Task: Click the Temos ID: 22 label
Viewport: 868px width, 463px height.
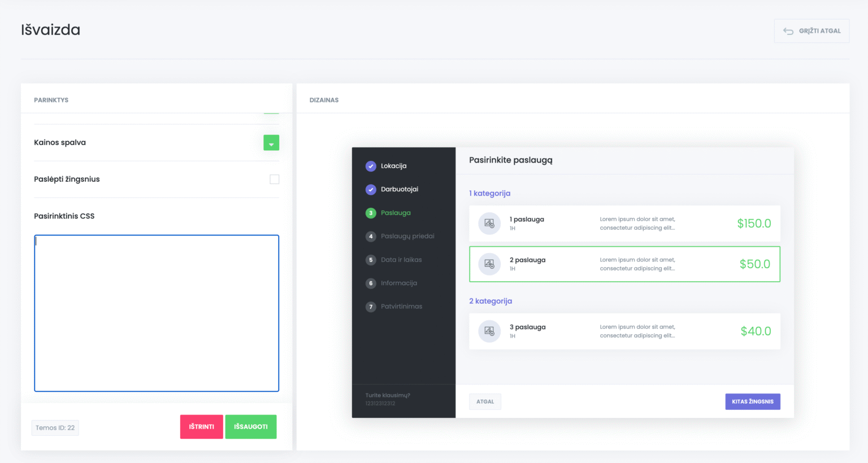Action: [55, 428]
